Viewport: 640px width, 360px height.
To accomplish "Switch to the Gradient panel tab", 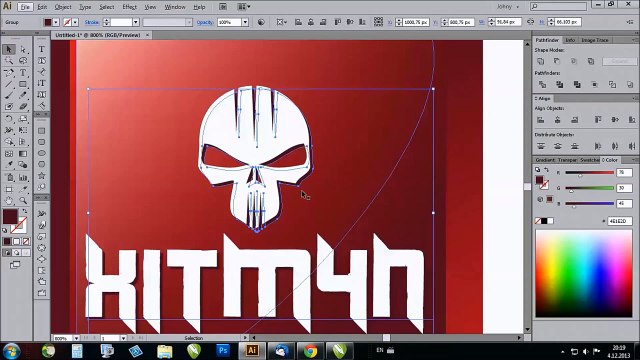I will (x=545, y=160).
